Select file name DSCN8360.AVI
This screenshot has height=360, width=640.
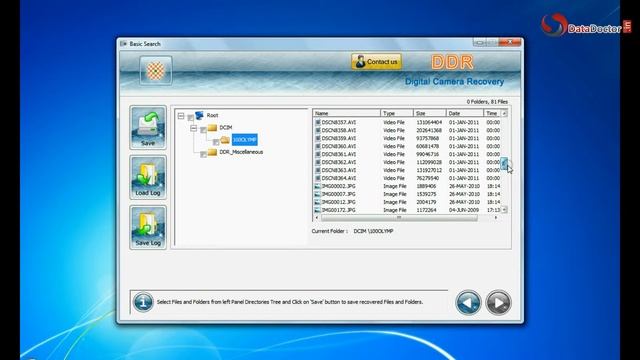pyautogui.click(x=339, y=146)
